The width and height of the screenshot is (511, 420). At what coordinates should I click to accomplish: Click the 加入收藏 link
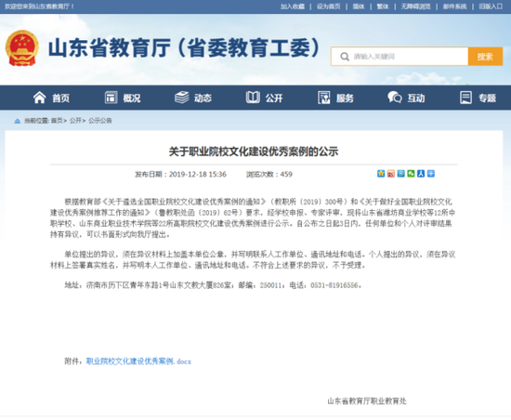click(293, 7)
